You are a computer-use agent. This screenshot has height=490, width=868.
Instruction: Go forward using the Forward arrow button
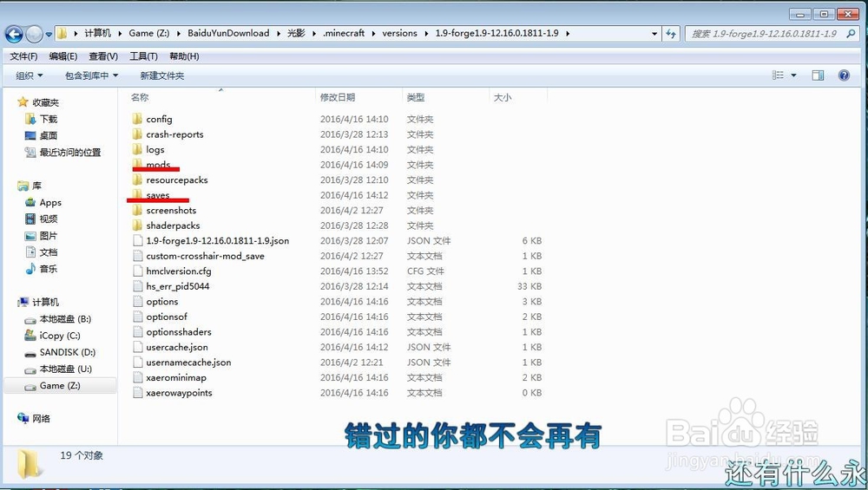(35, 34)
